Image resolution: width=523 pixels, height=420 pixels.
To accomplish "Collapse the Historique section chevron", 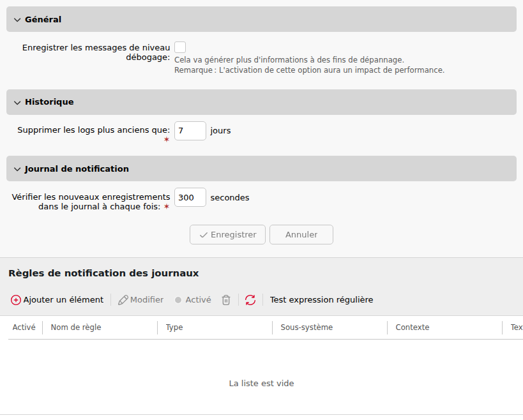I will pyautogui.click(x=17, y=102).
